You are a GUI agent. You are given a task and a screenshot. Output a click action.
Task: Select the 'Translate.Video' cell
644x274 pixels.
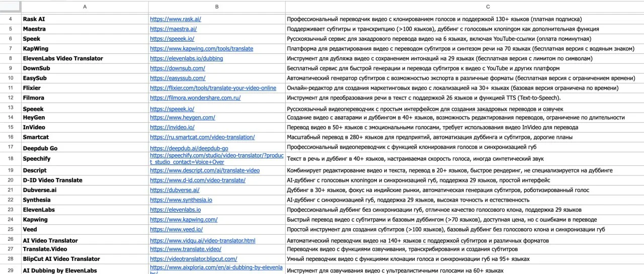pos(85,249)
